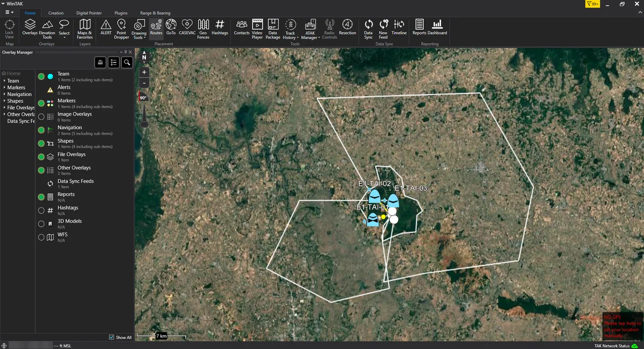This screenshot has width=644, height=349.
Task: Open Elevation Tools
Action: pos(47,29)
